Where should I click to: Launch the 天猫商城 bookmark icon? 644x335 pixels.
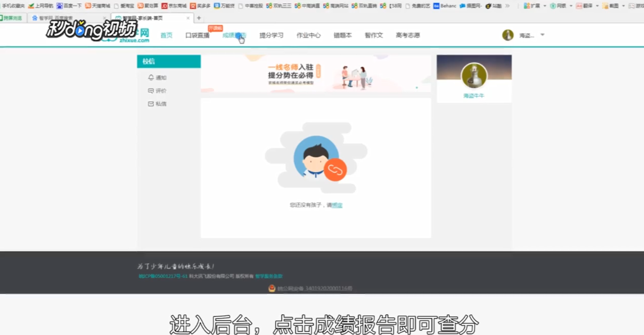point(89,6)
